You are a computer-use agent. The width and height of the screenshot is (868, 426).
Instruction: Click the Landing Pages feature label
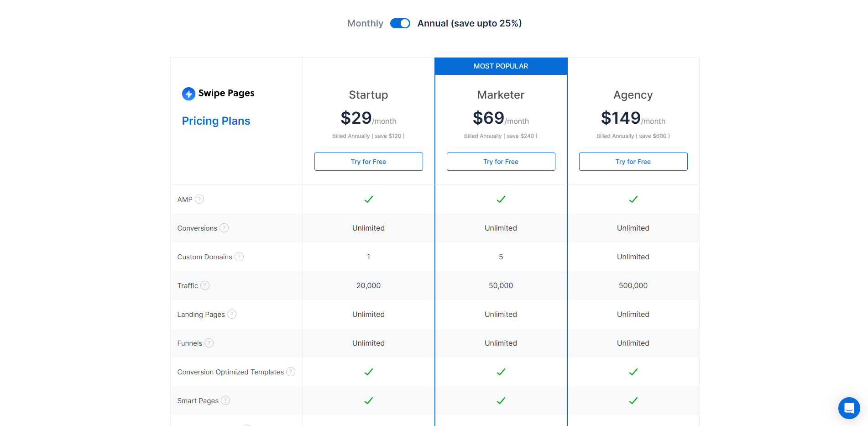pyautogui.click(x=201, y=315)
